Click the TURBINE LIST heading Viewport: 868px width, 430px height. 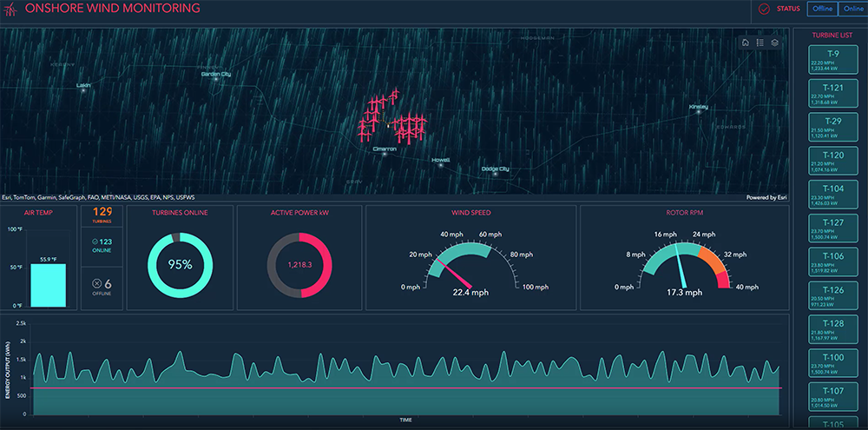(832, 35)
